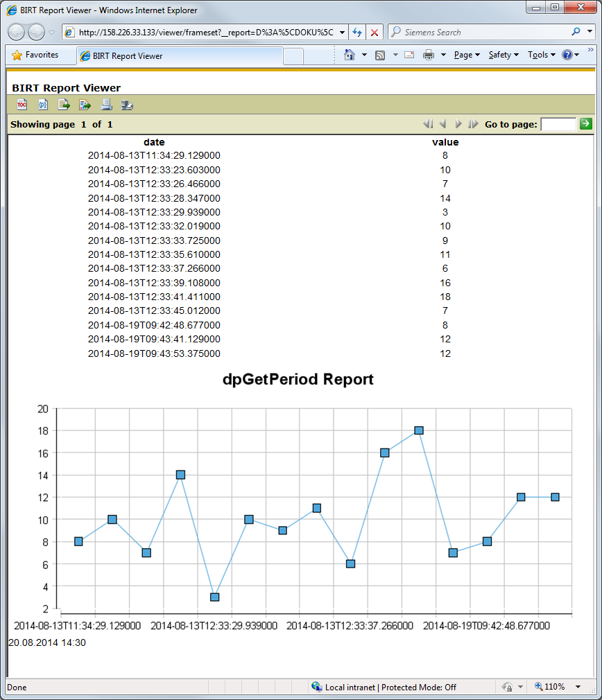Open the IE Home button

pyautogui.click(x=350, y=55)
